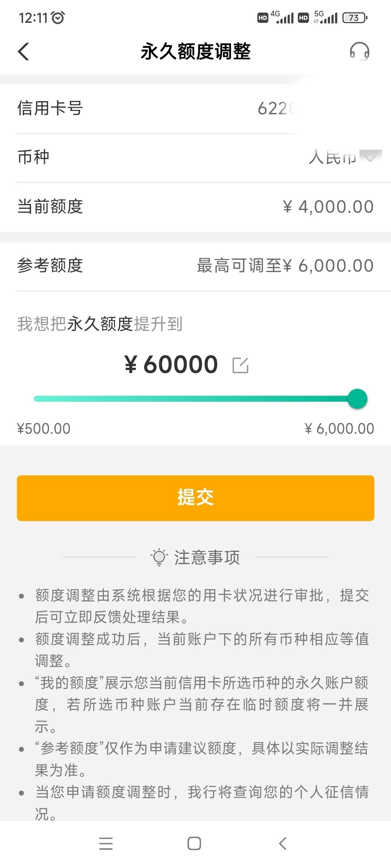Click the green slider handle
The image size is (391, 868).
(x=357, y=399)
